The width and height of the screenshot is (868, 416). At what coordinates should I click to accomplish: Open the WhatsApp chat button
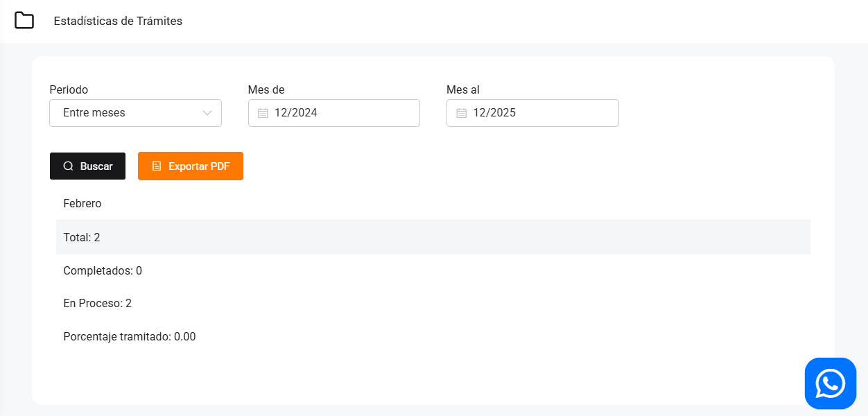point(830,383)
